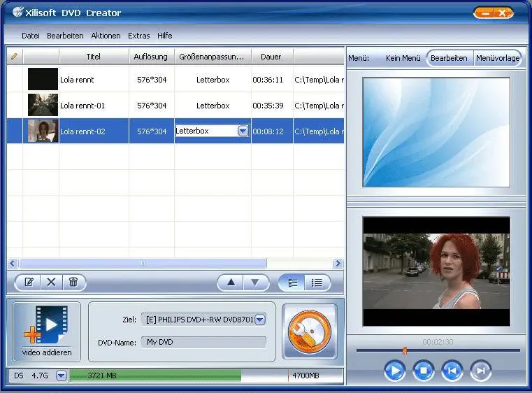Select the Lola rennt-02 thumbnail

[x=43, y=131]
